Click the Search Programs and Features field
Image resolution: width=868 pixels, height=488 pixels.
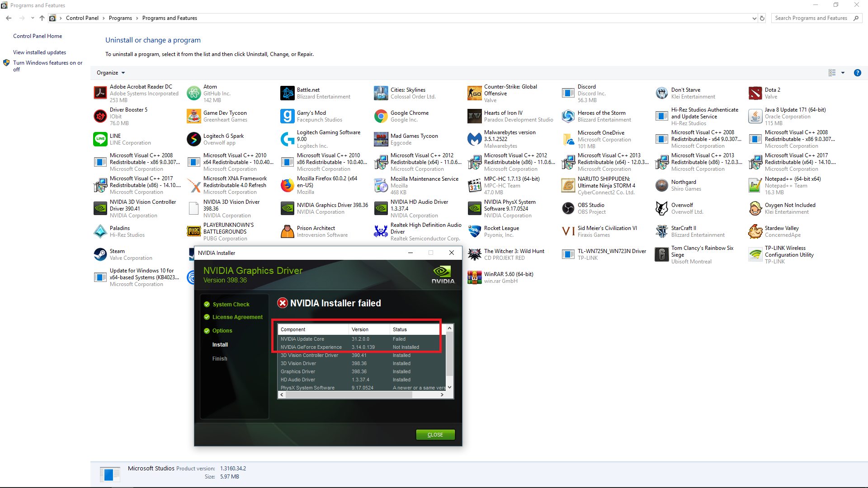812,18
